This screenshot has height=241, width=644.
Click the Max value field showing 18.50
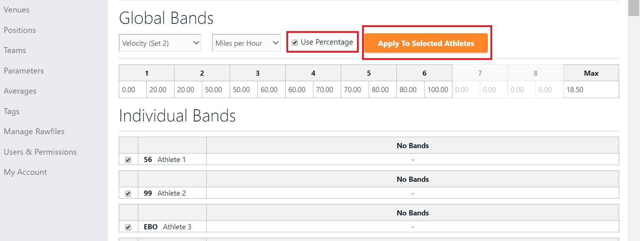591,90
